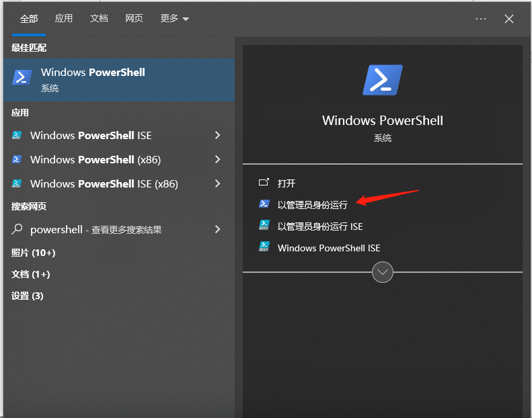Image resolution: width=532 pixels, height=418 pixels.
Task: Click the large PowerShell logo in preview pane
Action: coord(383,80)
